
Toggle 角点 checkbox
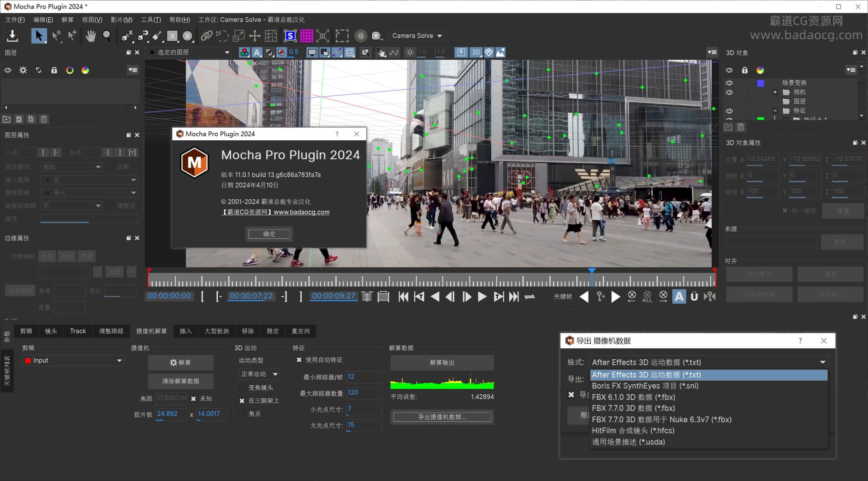(x=242, y=414)
